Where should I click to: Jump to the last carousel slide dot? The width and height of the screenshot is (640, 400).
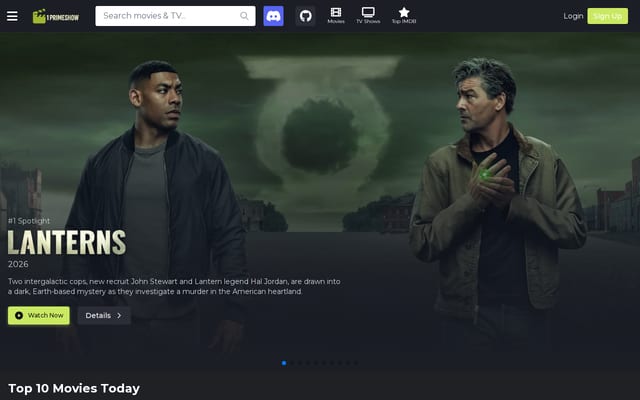pyautogui.click(x=356, y=363)
